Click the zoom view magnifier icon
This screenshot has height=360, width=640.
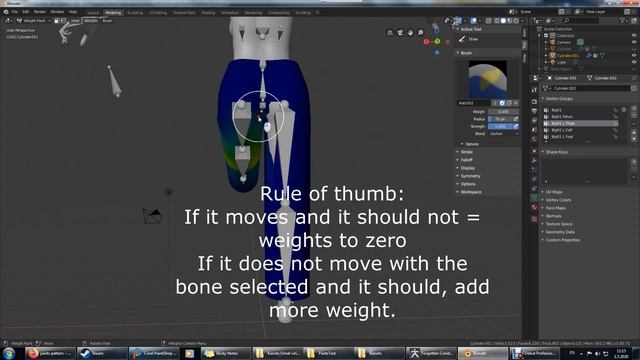(420, 33)
